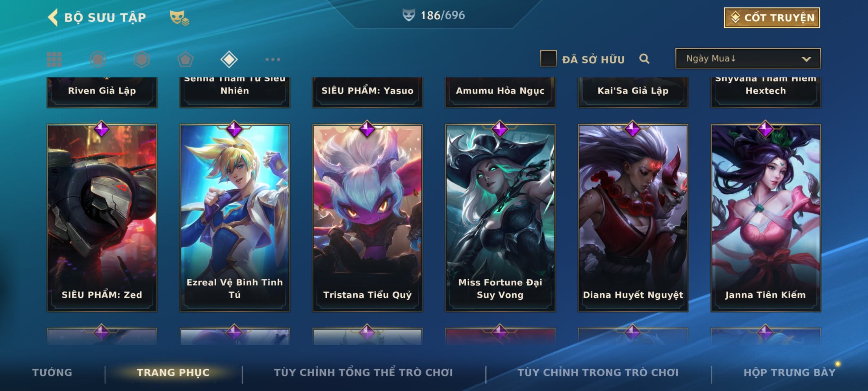Open skin search with magnifier icon
Screen dimensions: 868x391
[644, 59]
